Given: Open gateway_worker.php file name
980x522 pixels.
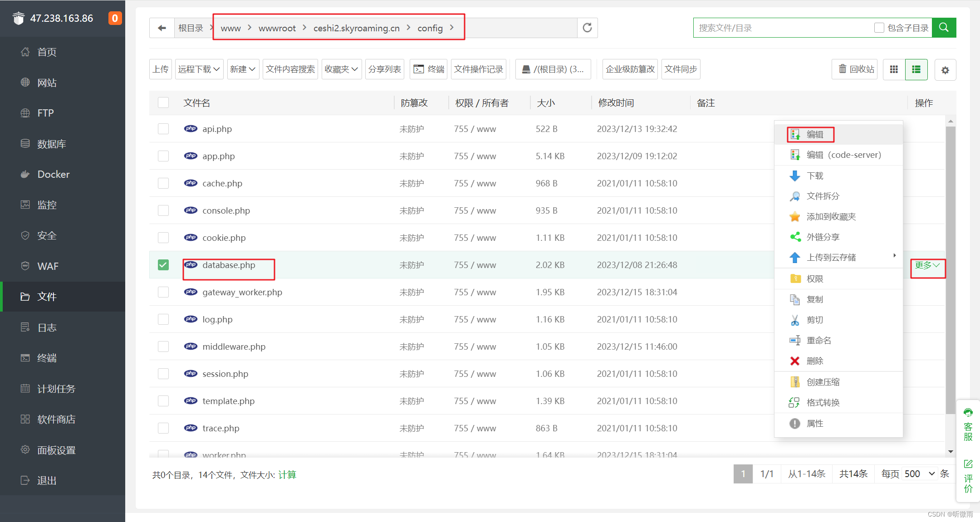Looking at the screenshot, I should (x=242, y=292).
